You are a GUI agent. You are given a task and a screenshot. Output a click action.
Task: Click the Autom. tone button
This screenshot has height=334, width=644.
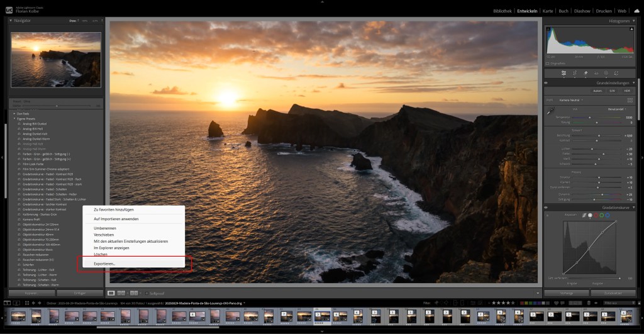(597, 91)
